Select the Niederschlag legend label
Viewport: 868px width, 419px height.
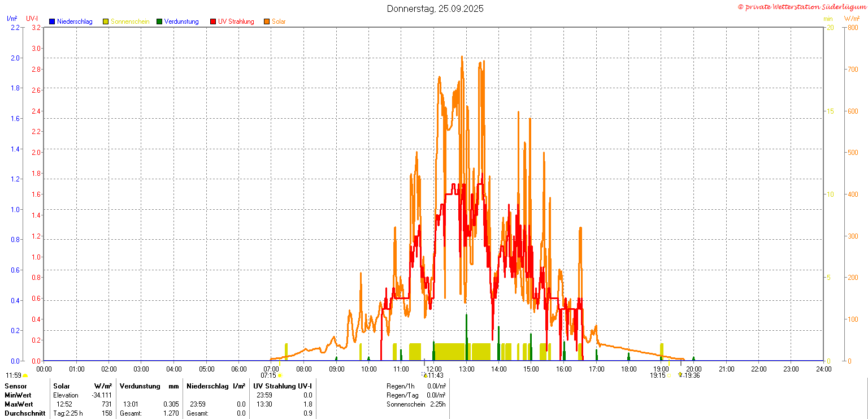[75, 21]
